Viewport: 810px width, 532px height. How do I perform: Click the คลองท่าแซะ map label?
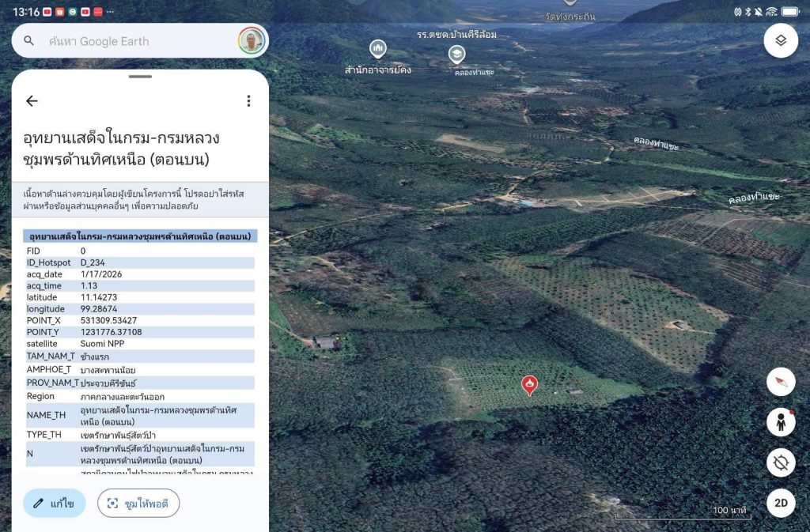(656, 143)
